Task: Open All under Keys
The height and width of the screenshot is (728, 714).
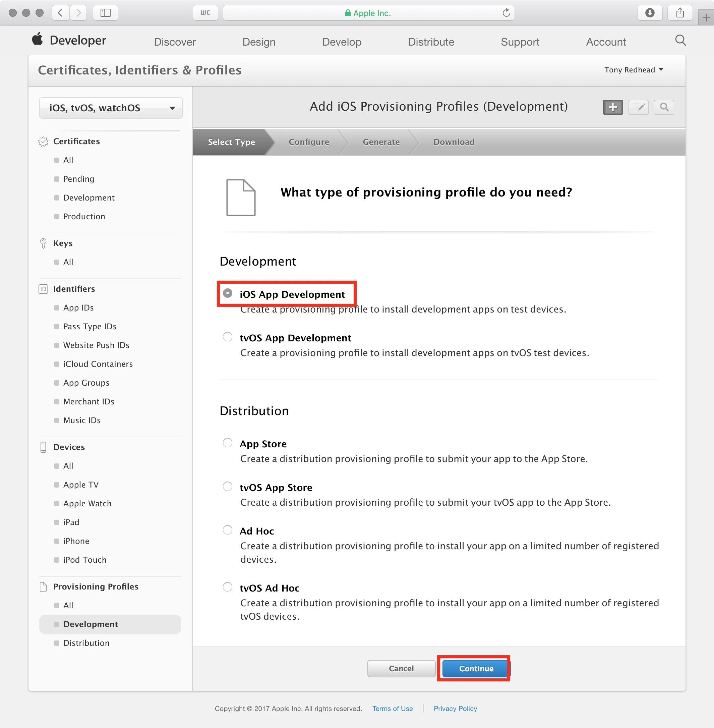Action: [x=68, y=262]
